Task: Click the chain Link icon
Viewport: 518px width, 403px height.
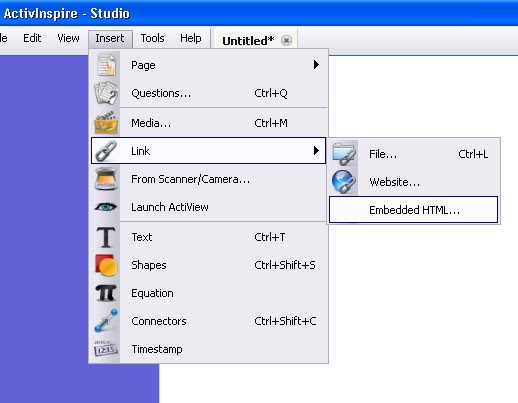Action: coord(106,151)
